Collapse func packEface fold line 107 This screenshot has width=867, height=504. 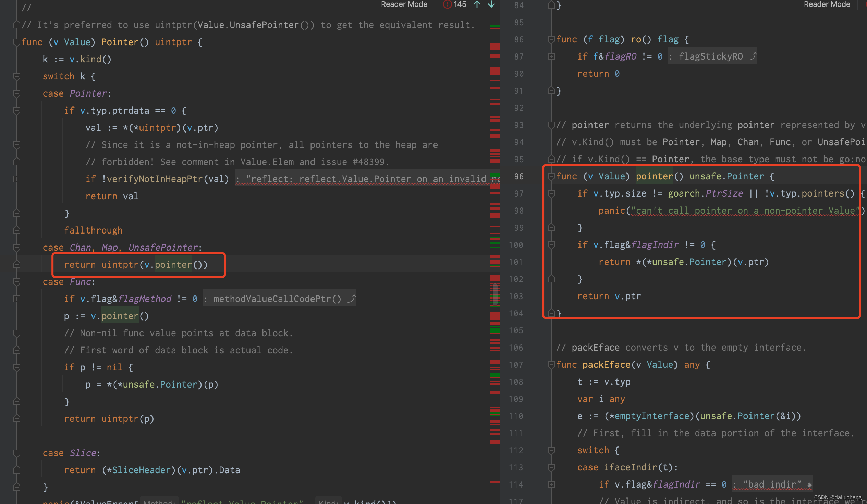(551, 365)
